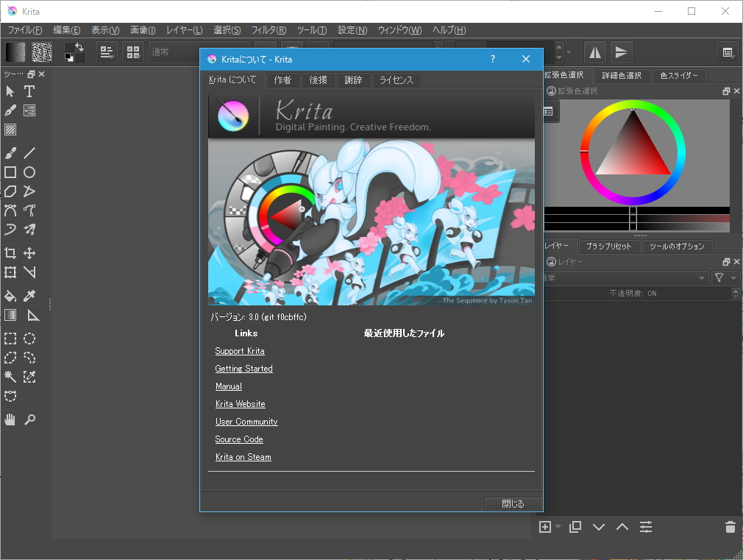The width and height of the screenshot is (743, 560).
Task: Open the ヘルプ(H) menu
Action: [x=449, y=30]
